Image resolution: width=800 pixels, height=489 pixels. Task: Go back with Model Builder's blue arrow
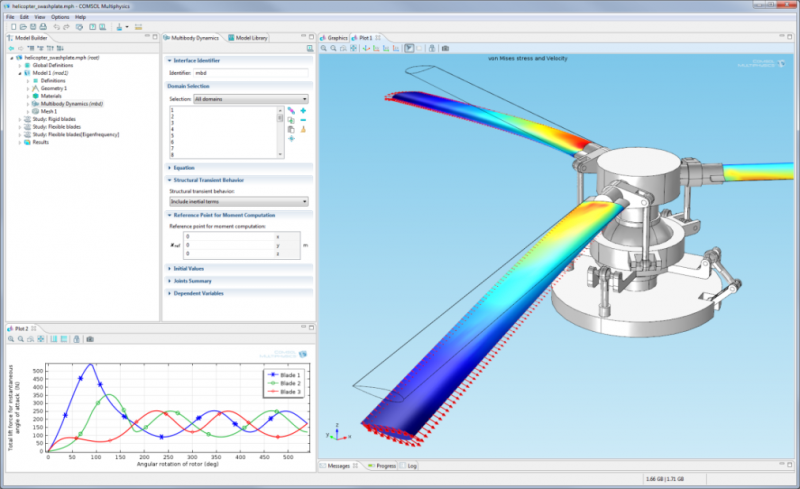pos(11,48)
